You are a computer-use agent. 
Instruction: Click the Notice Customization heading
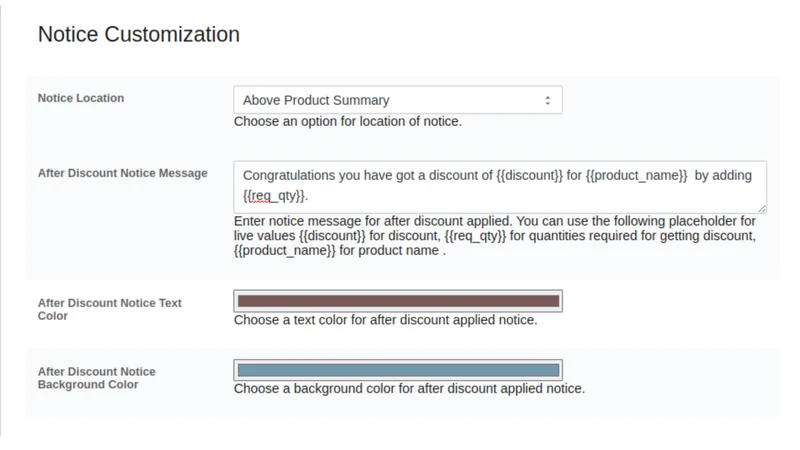pos(139,34)
